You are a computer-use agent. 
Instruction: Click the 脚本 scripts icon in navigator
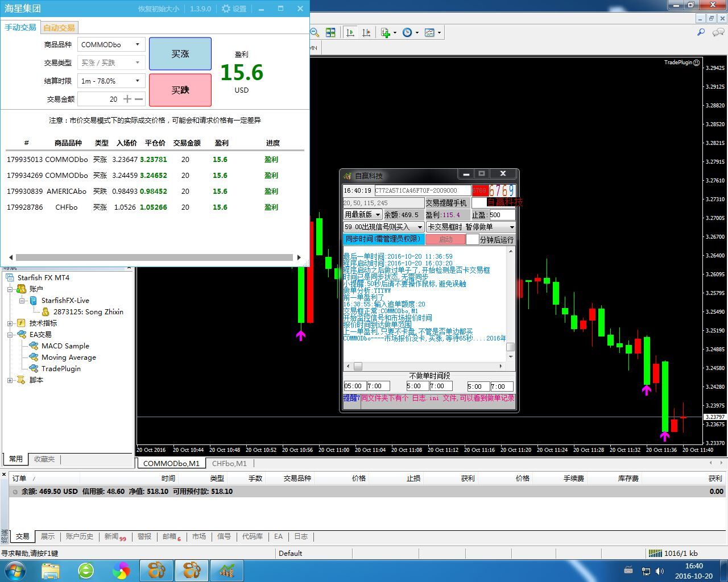coord(22,380)
